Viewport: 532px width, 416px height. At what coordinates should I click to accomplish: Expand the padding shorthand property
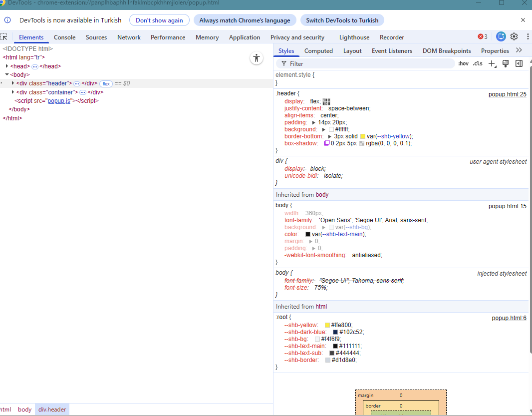pyautogui.click(x=314, y=122)
